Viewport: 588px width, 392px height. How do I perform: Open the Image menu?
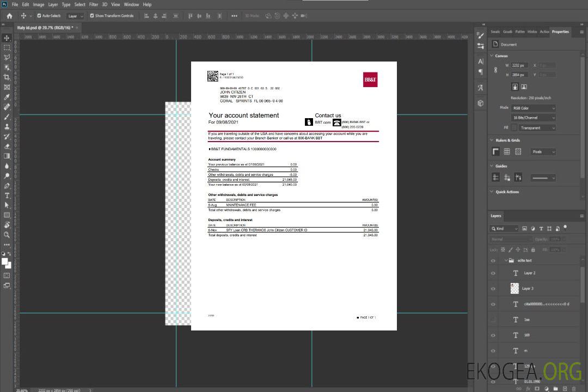(x=39, y=4)
